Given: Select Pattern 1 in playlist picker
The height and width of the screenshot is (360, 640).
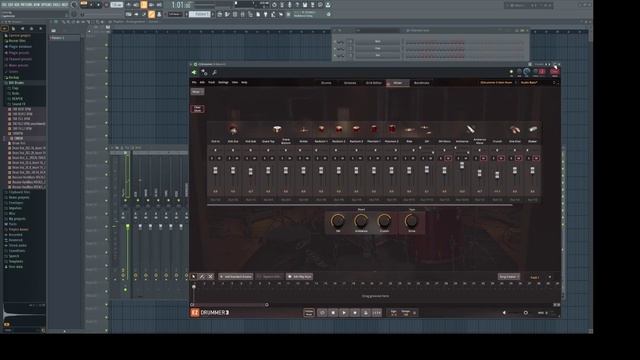Looking at the screenshot, I should coord(64,38).
